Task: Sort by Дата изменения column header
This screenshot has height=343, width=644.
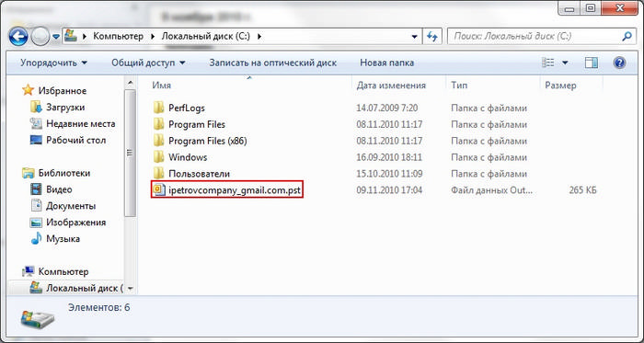Action: coord(391,86)
